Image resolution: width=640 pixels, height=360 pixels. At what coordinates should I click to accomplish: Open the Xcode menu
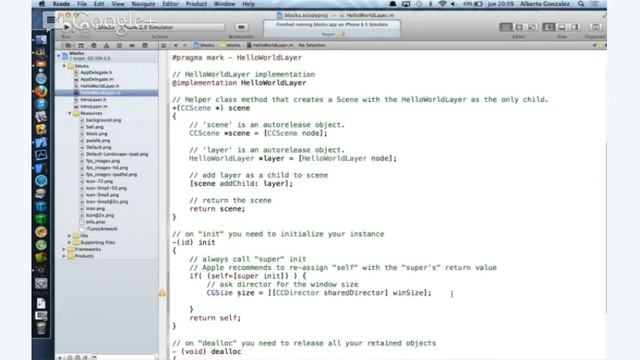(x=61, y=4)
